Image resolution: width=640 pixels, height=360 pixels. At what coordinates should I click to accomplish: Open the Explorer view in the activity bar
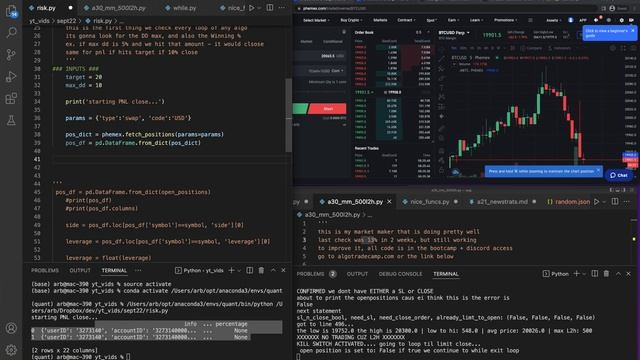point(11,11)
